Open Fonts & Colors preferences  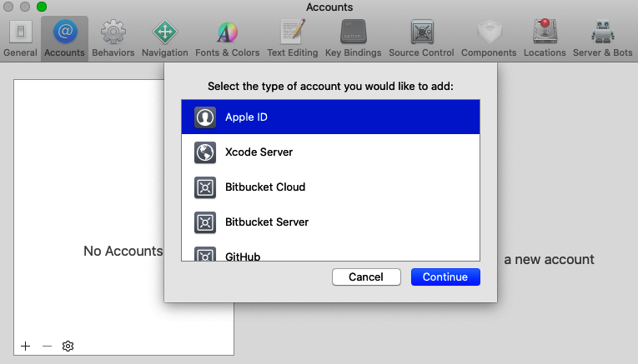227,39
